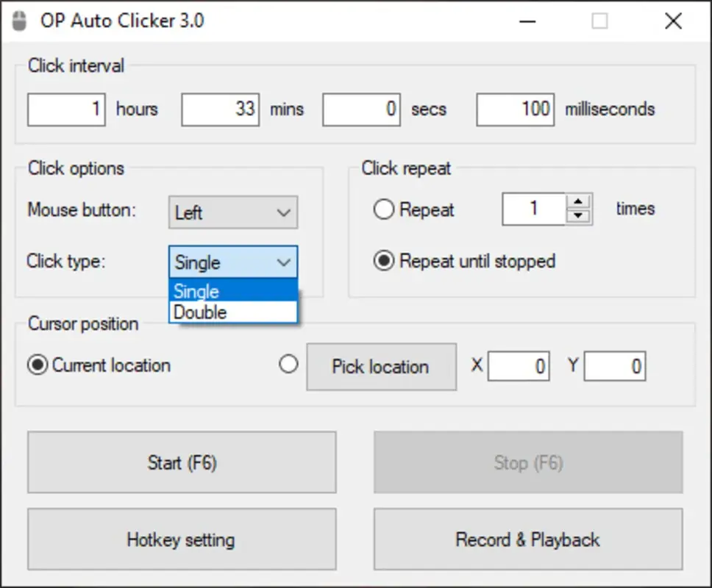Enable Current location cursor position

(37, 365)
